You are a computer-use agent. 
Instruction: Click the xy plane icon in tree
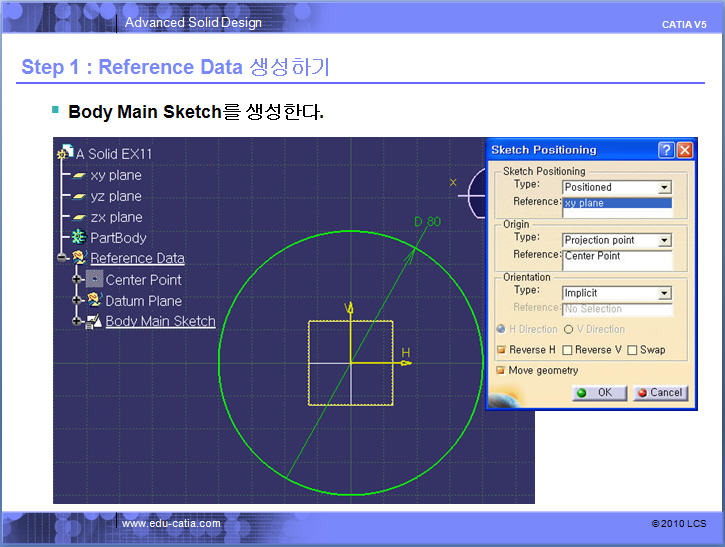tap(80, 175)
